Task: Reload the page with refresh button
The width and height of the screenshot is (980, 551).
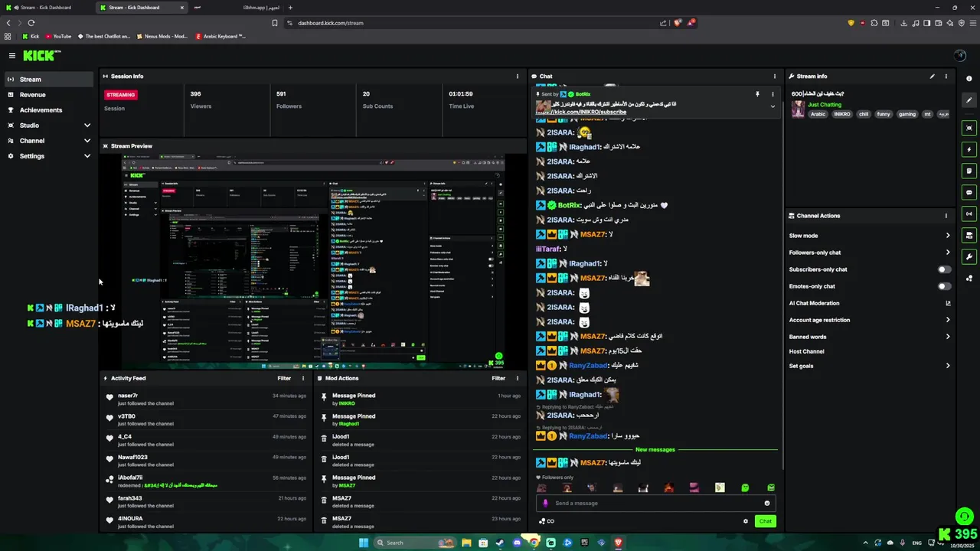Action: [x=31, y=23]
